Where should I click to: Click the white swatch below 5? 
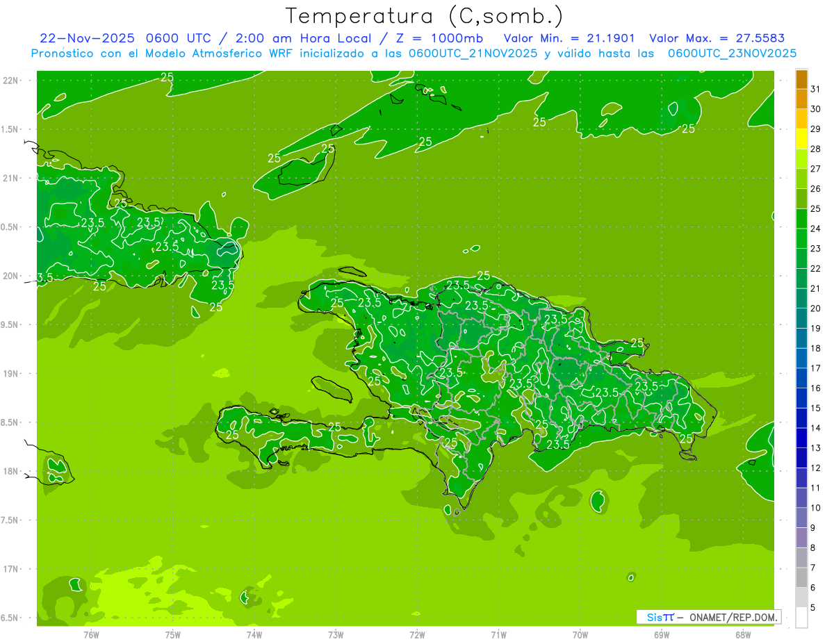(x=801, y=618)
